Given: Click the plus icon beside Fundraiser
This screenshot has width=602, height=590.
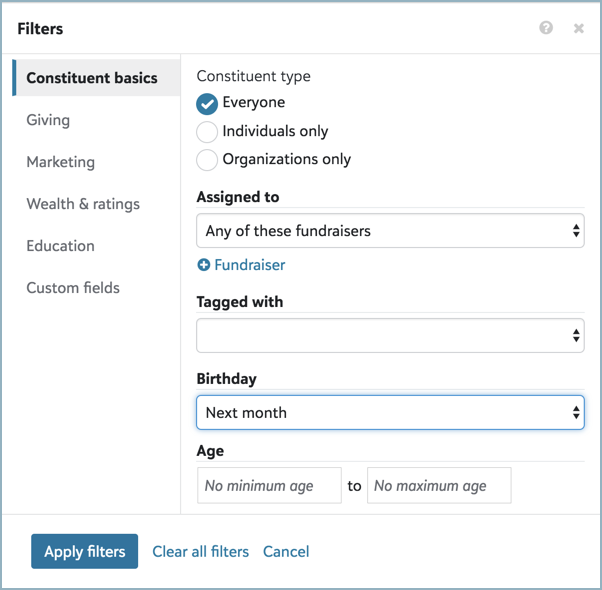Looking at the screenshot, I should [203, 265].
